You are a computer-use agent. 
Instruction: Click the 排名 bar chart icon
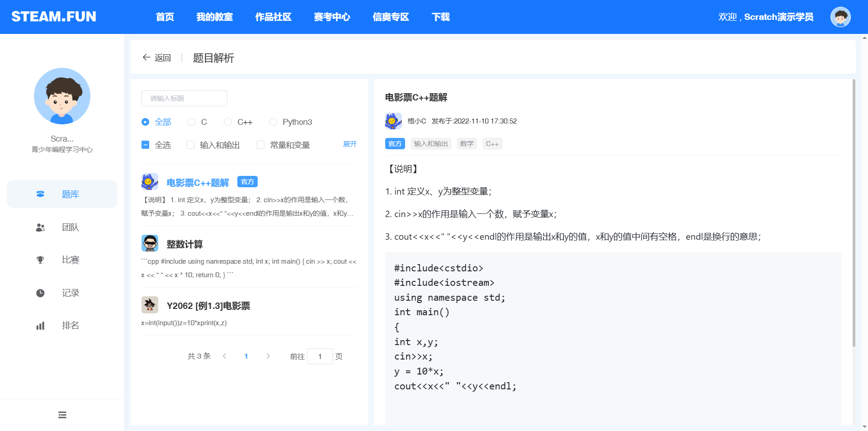[x=40, y=326]
